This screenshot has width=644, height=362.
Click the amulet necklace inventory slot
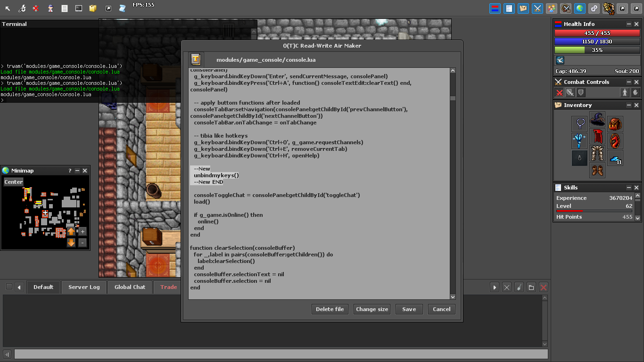[579, 124]
